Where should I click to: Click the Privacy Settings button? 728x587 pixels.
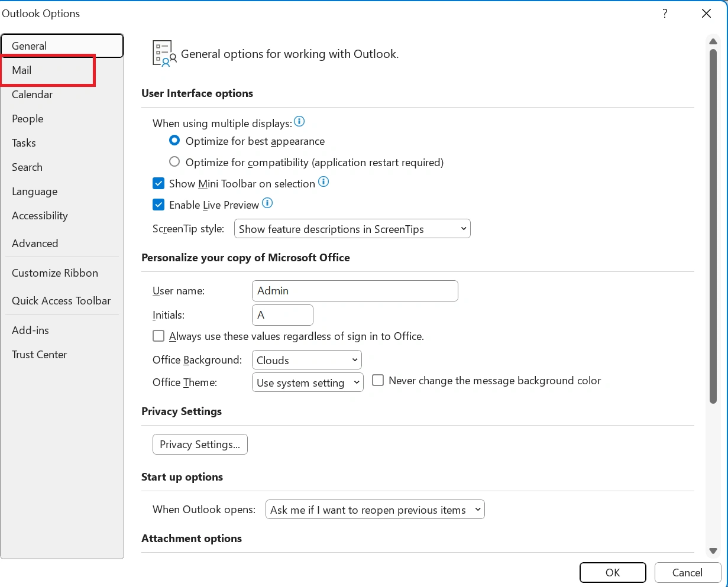pos(200,445)
